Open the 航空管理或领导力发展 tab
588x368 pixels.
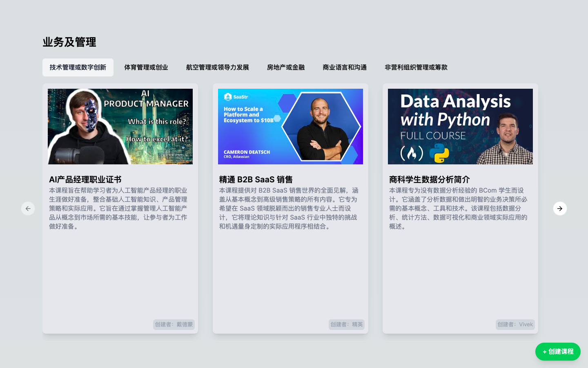[x=218, y=67]
